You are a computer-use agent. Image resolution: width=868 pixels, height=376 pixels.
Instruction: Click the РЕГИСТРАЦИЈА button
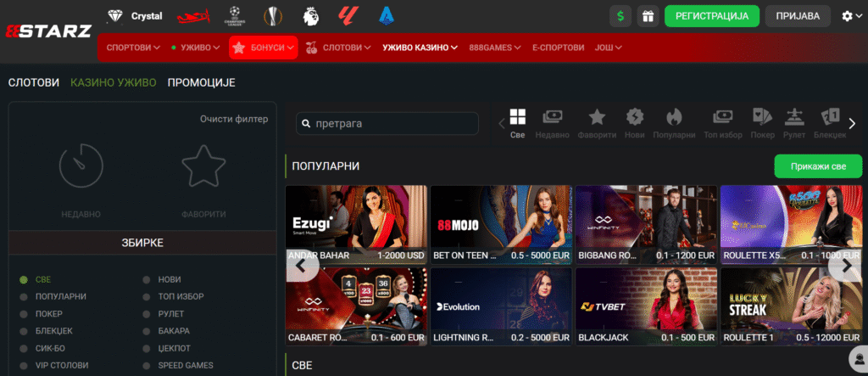[711, 16]
